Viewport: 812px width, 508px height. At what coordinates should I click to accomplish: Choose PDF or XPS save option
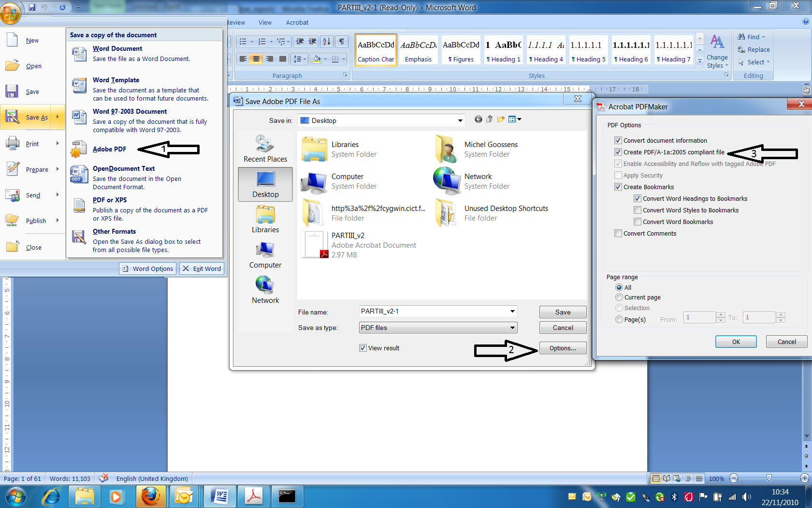click(144, 209)
